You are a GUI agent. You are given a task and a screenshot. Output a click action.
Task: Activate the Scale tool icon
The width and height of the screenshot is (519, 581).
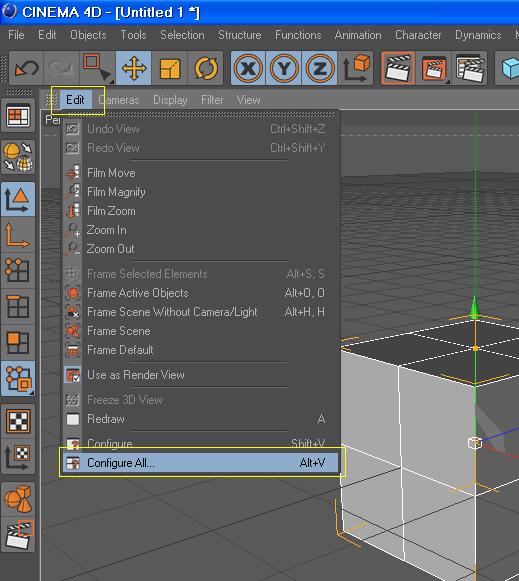pyautogui.click(x=170, y=68)
